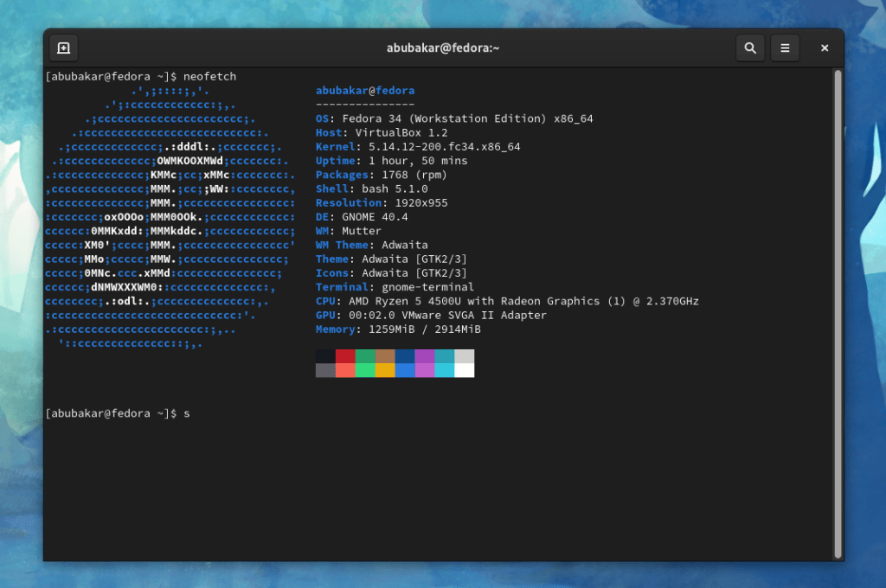
Task: Click the neofetch command in the history
Action: point(208,76)
